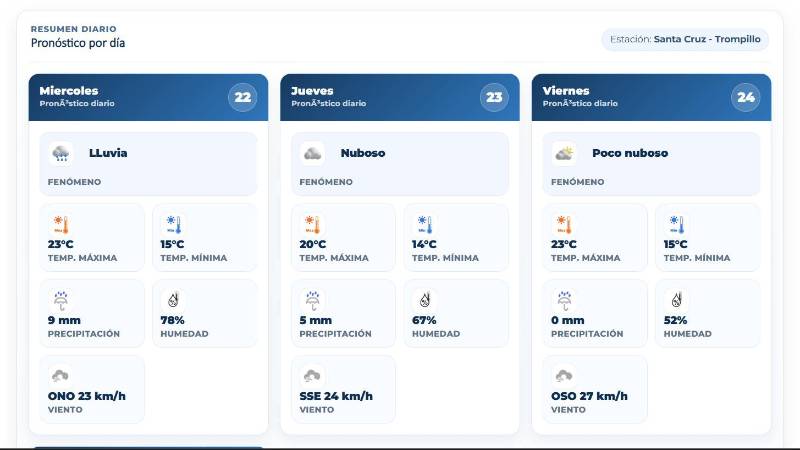This screenshot has width=800, height=450.
Task: Click Jueves min temperature thermometer icon
Action: 425,224
